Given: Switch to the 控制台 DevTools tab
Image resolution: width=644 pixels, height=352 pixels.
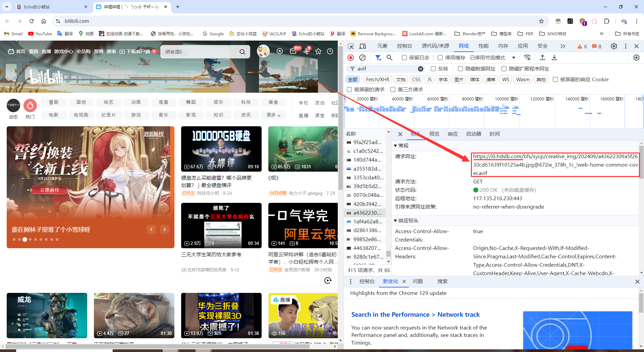Looking at the screenshot, I should [404, 46].
